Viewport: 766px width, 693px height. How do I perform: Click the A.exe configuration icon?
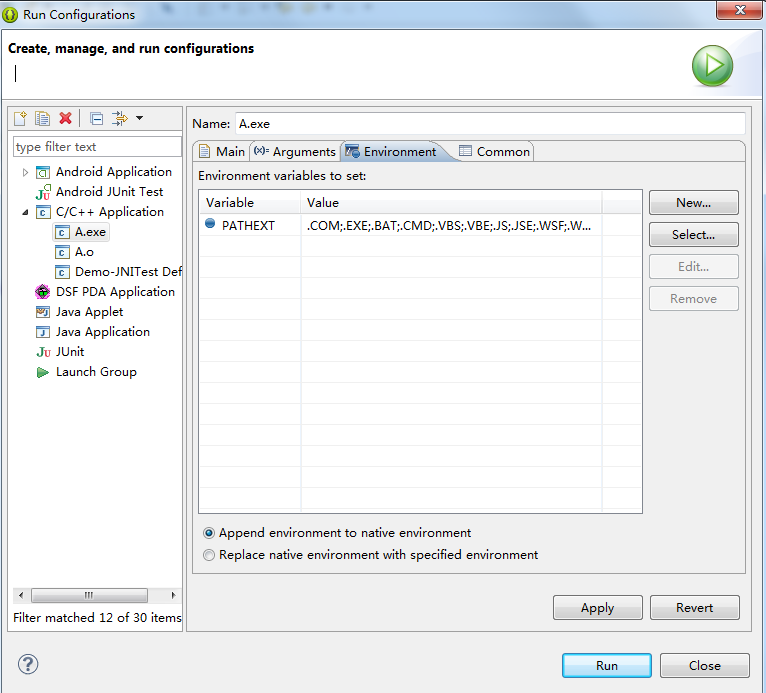pos(62,232)
